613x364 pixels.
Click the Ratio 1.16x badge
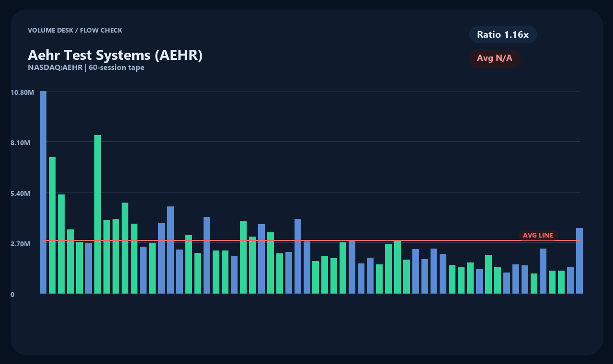pyautogui.click(x=503, y=34)
